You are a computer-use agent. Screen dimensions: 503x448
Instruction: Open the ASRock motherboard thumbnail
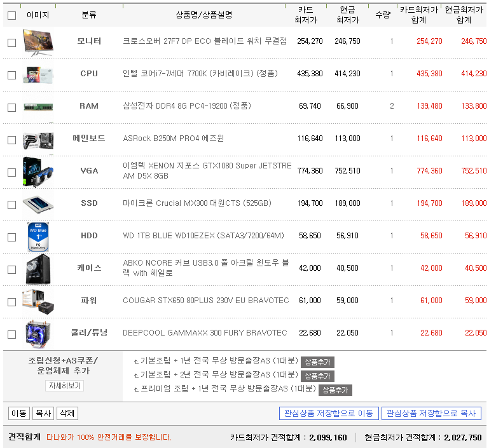38,140
